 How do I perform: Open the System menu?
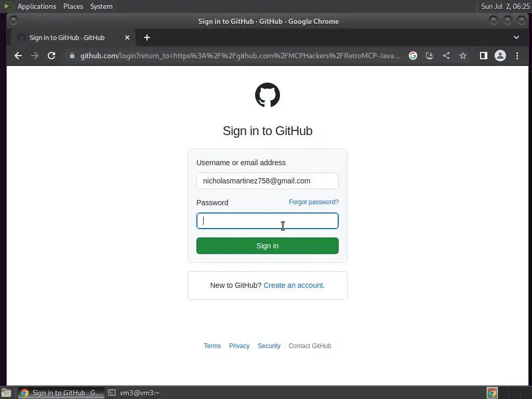[101, 6]
